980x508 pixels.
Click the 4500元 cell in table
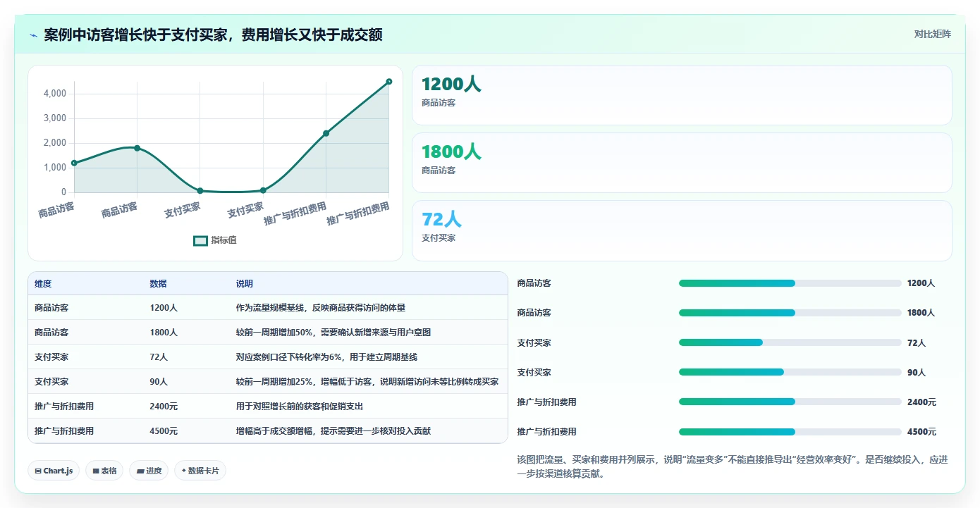164,431
